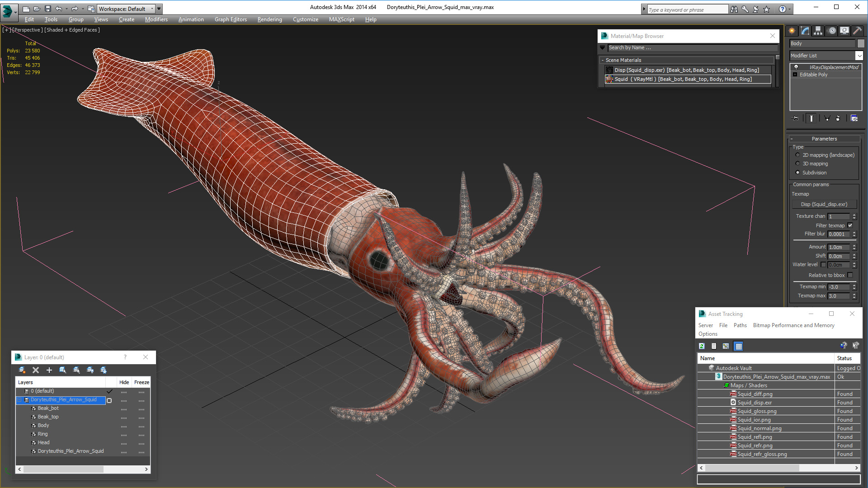Toggle Filter texmap checkbox
The height and width of the screenshot is (488, 868).
point(850,225)
